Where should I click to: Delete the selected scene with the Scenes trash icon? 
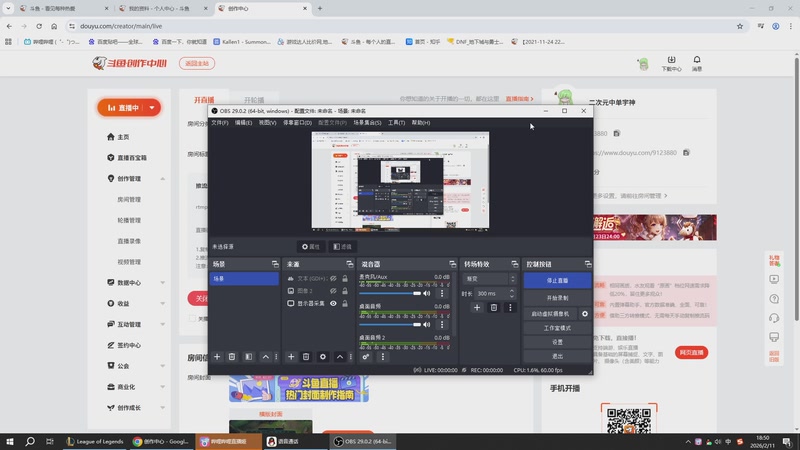[232, 357]
